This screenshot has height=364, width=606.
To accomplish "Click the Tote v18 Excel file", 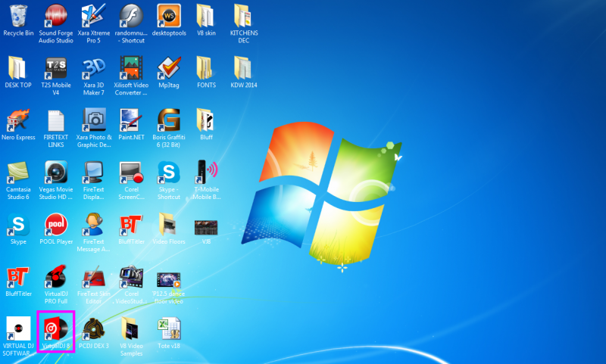I will coord(169,329).
